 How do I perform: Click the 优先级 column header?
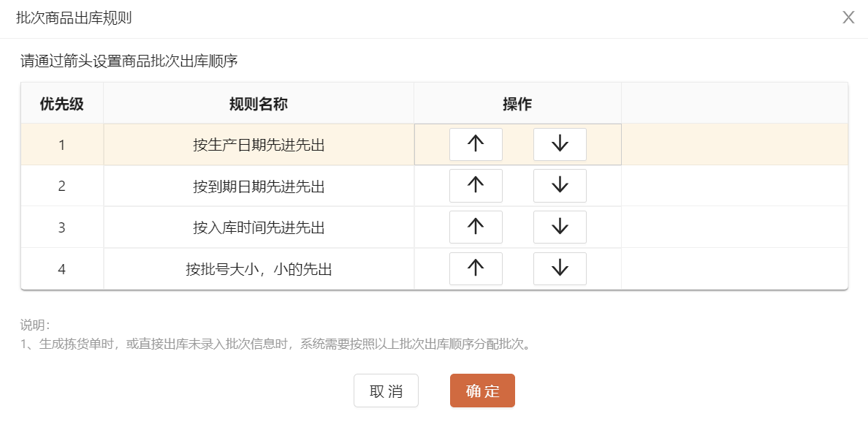coord(62,104)
